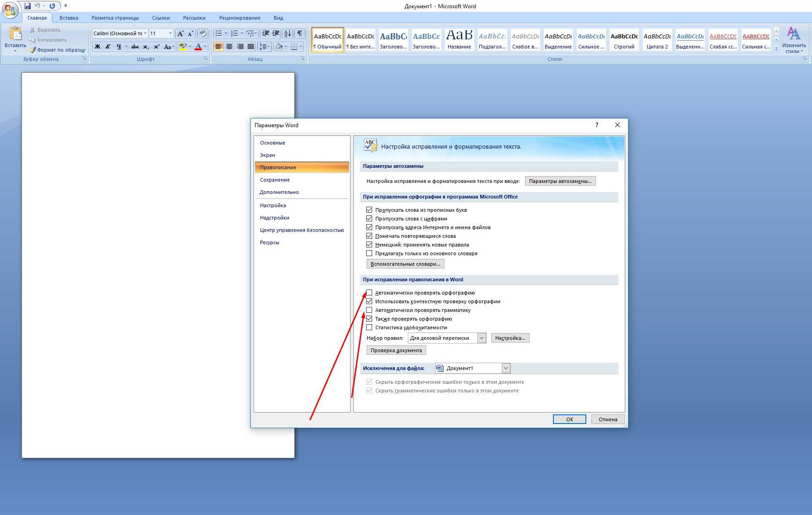
Task: Enable 'Предлагать только из основного словаря'
Action: coord(369,253)
